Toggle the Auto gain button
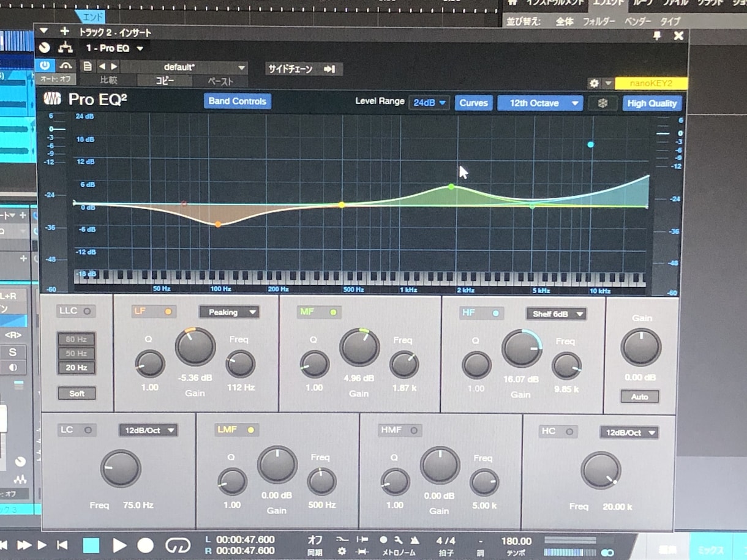This screenshot has width=747, height=560. click(x=639, y=397)
